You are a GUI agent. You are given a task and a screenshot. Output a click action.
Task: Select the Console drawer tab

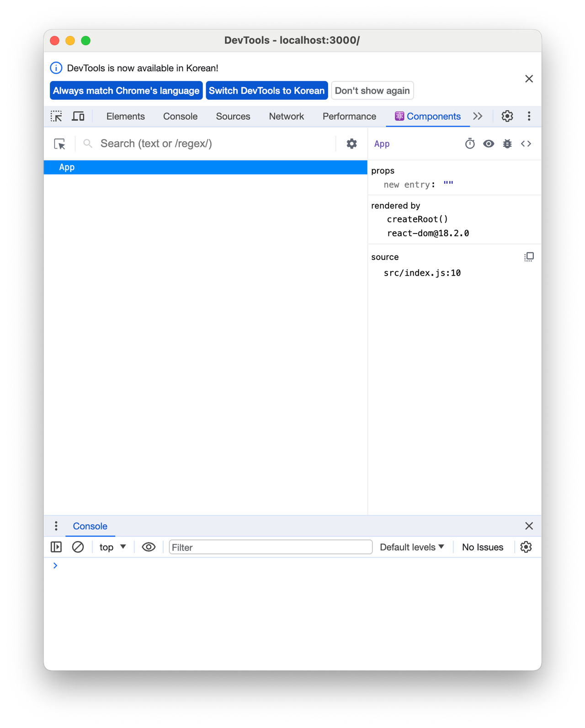(90, 526)
